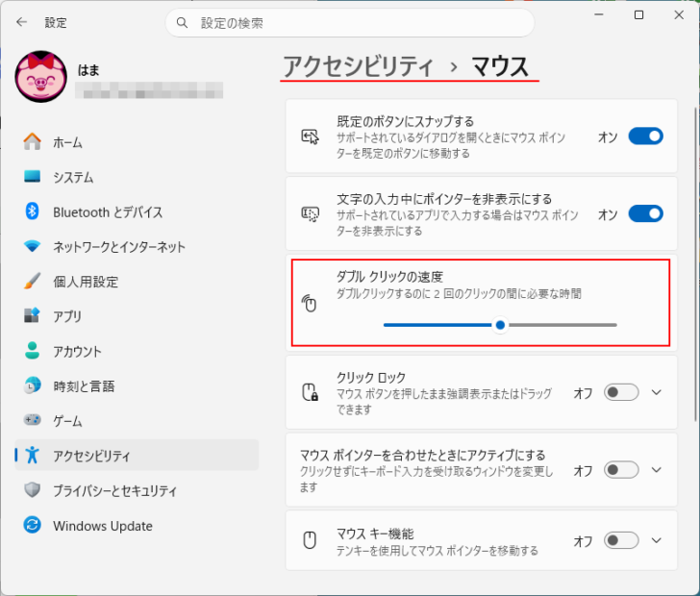Click the マウス breadcrumb title
700x596 pixels.
click(x=500, y=66)
